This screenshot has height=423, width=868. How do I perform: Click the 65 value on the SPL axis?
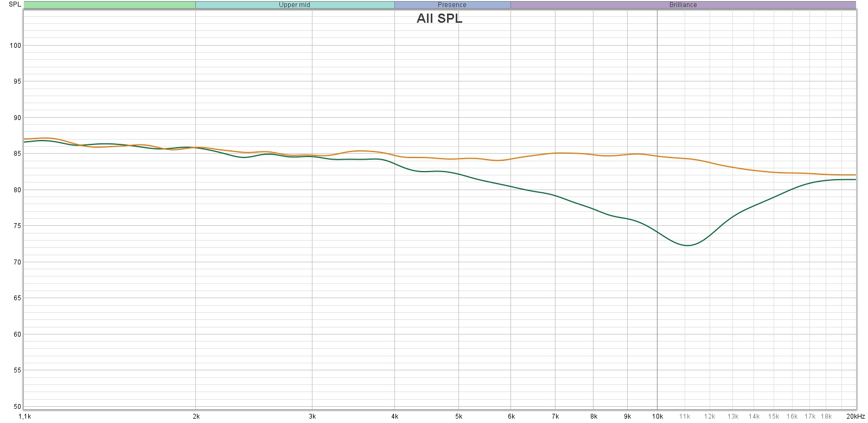pyautogui.click(x=17, y=298)
